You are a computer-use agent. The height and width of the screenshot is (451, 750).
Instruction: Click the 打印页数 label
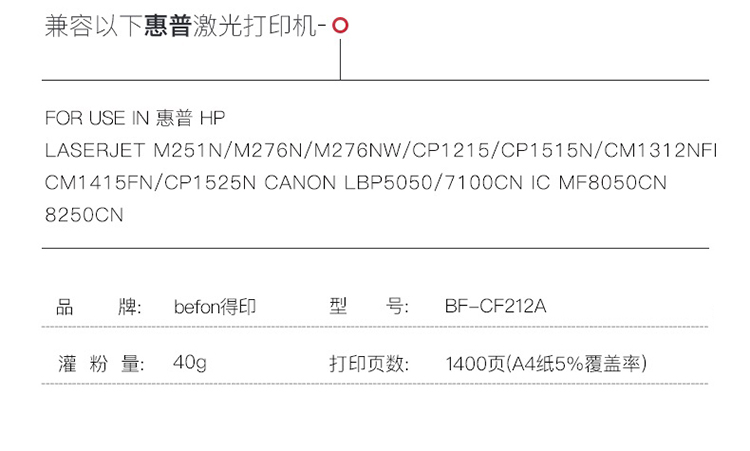click(369, 364)
